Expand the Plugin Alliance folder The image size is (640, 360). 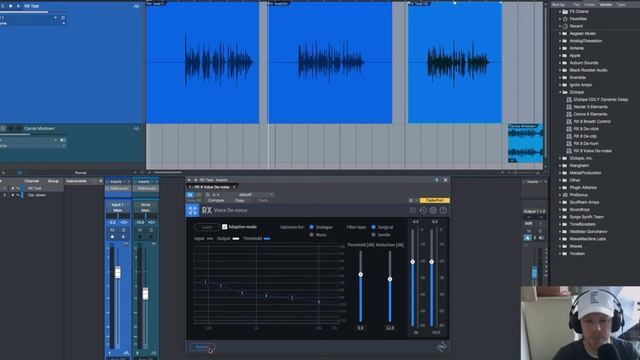(x=560, y=188)
